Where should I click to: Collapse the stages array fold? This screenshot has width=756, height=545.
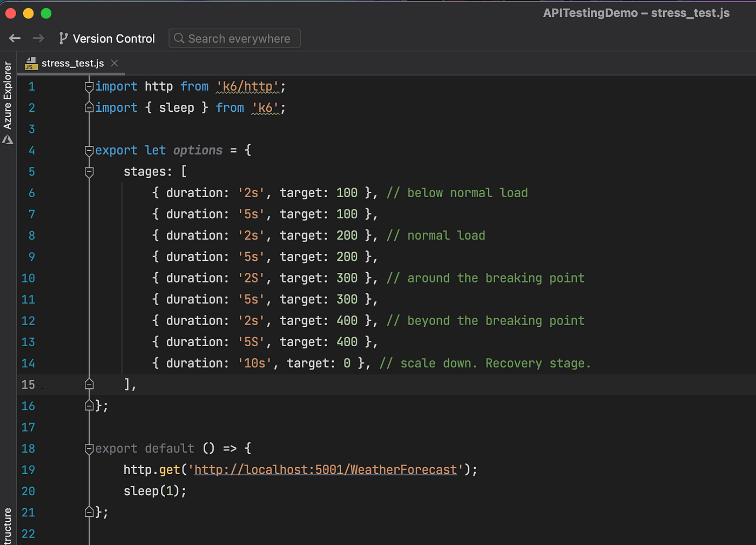click(89, 172)
